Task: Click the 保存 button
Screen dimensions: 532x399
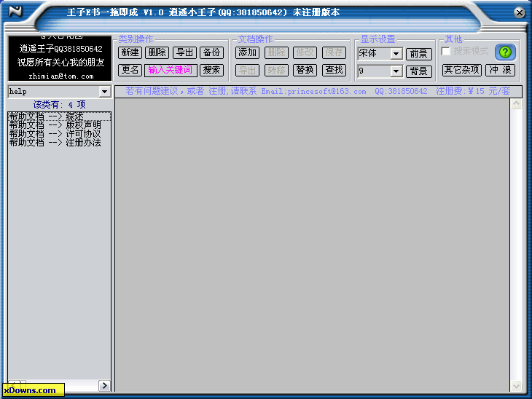Action: tap(335, 52)
